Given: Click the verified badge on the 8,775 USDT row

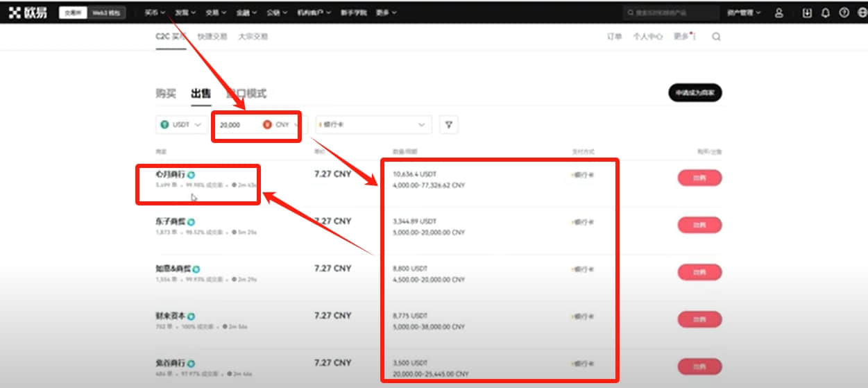Looking at the screenshot, I should click(190, 317).
